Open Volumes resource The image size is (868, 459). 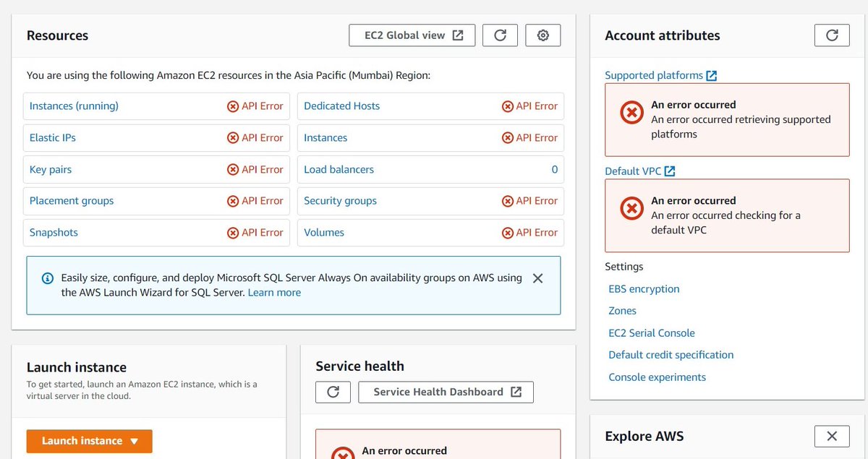[x=324, y=233]
